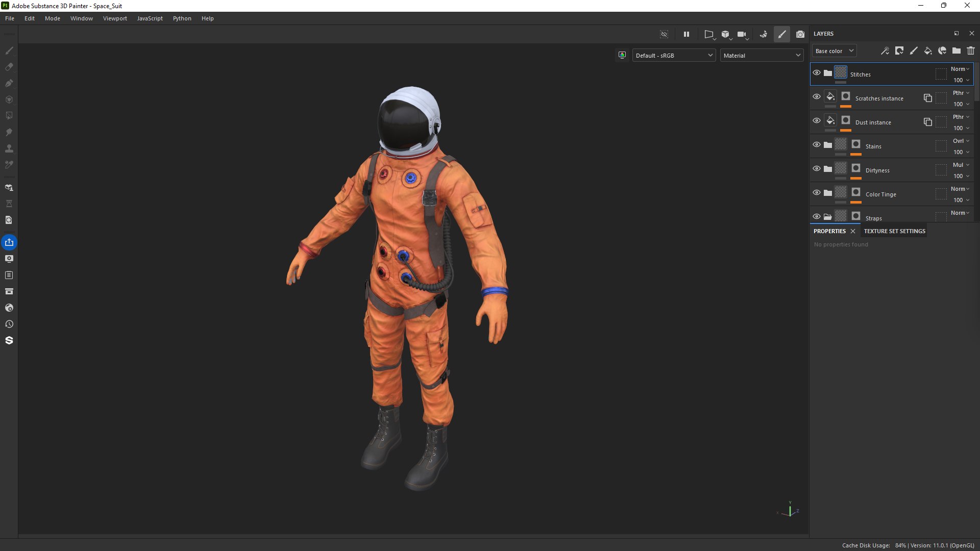The image size is (980, 551).
Task: Open the Stitches layer Norm blend mode dropdown
Action: coord(960,69)
